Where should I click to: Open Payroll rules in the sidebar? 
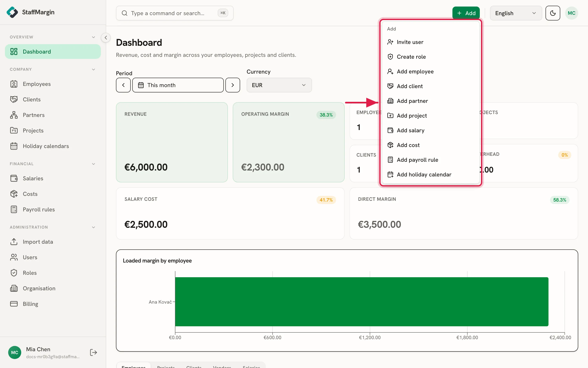[x=53, y=210]
